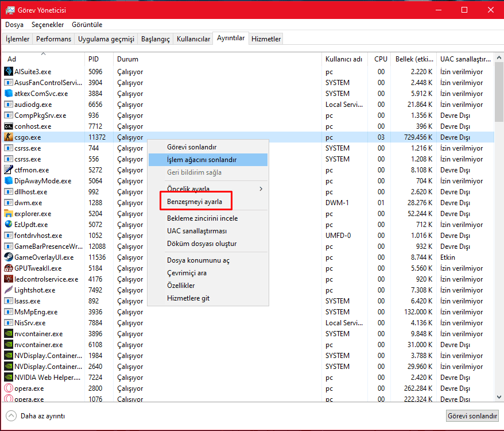Click the AISuite3.exe icon
The height and width of the screenshot is (431, 504).
click(x=9, y=72)
